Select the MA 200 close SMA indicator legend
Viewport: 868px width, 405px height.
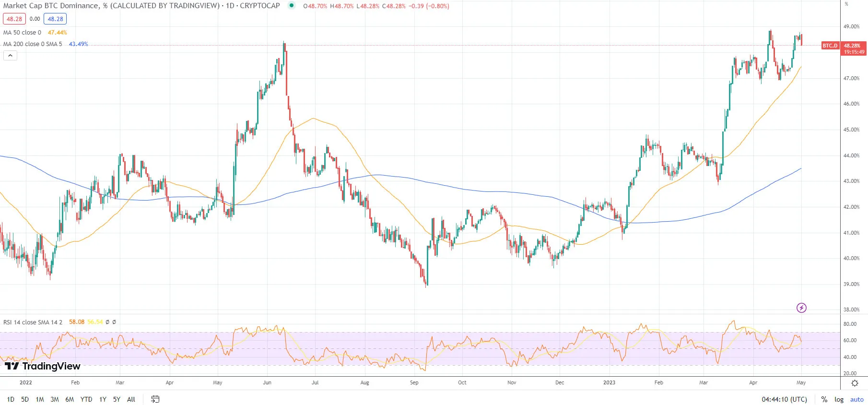tap(33, 44)
